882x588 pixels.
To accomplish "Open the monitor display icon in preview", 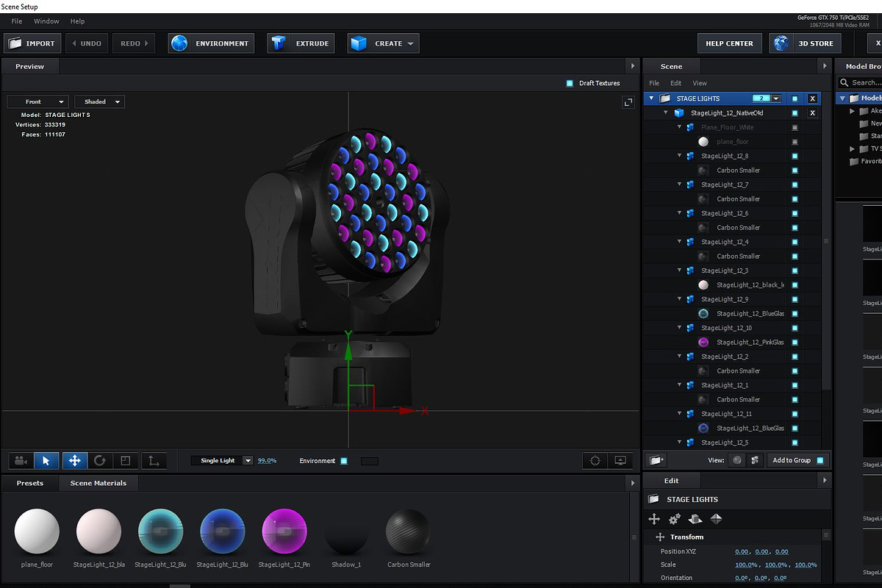I will click(x=620, y=461).
